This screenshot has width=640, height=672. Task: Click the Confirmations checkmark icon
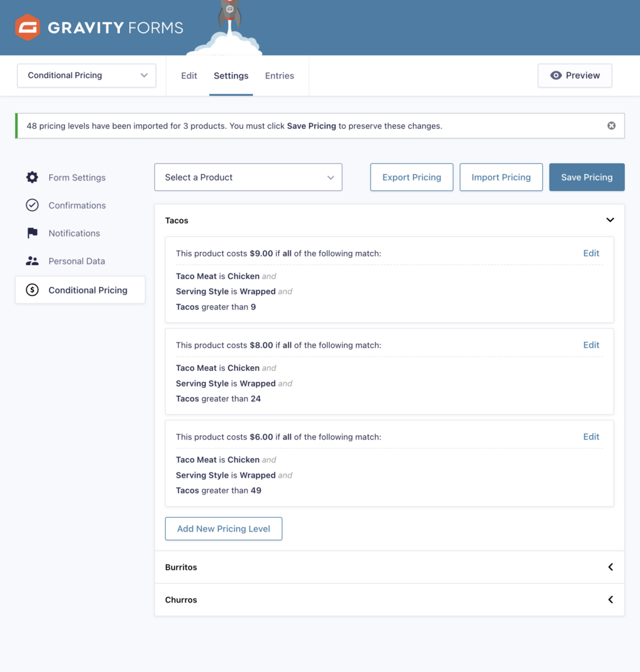coord(32,205)
